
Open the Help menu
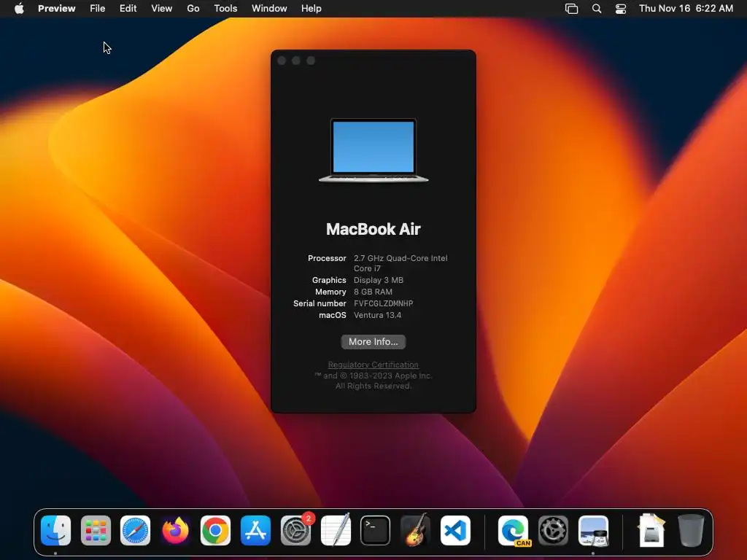311,9
